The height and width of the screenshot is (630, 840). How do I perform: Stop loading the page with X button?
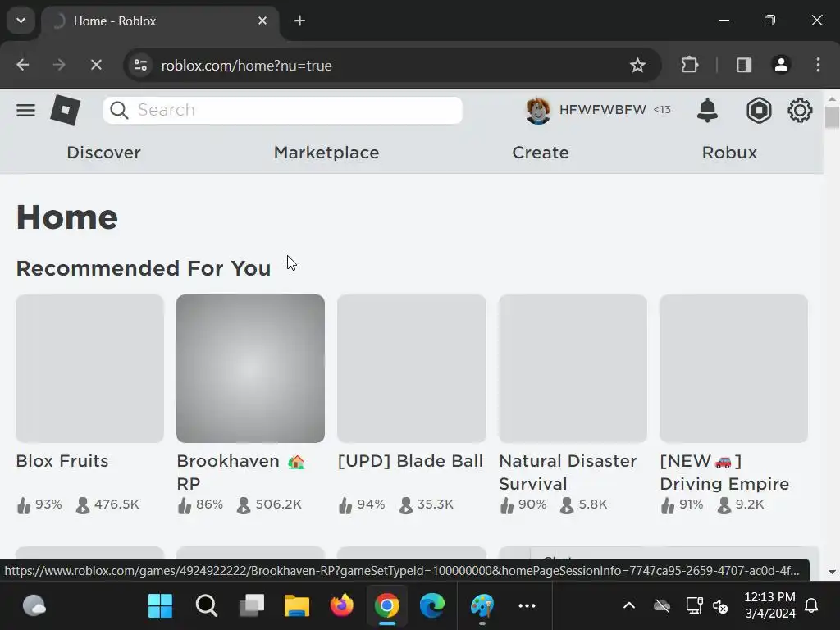tap(96, 66)
